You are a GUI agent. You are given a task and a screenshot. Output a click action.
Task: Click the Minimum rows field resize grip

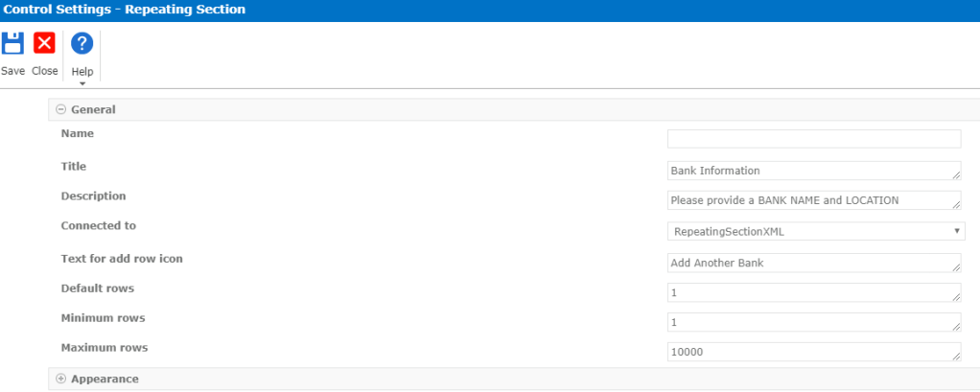click(956, 328)
